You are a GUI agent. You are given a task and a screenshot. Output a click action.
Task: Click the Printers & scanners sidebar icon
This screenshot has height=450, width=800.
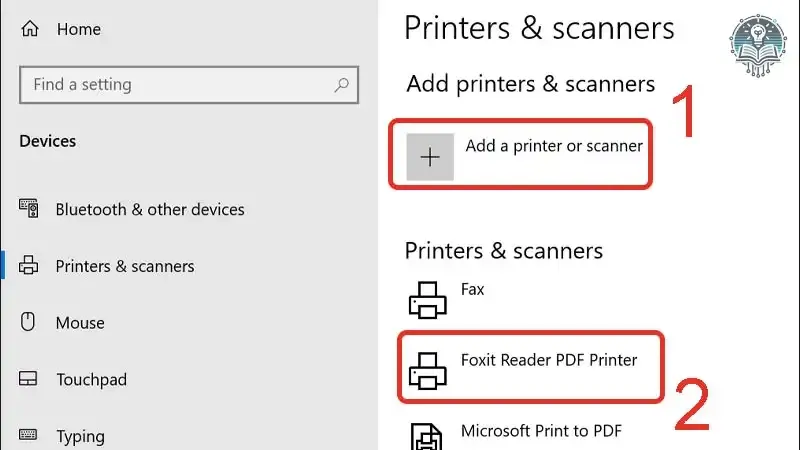(x=29, y=265)
